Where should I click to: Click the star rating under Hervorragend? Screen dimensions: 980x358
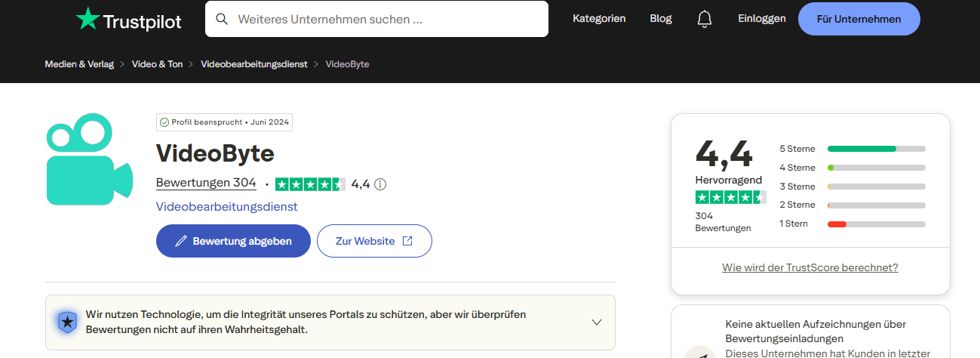(x=730, y=197)
